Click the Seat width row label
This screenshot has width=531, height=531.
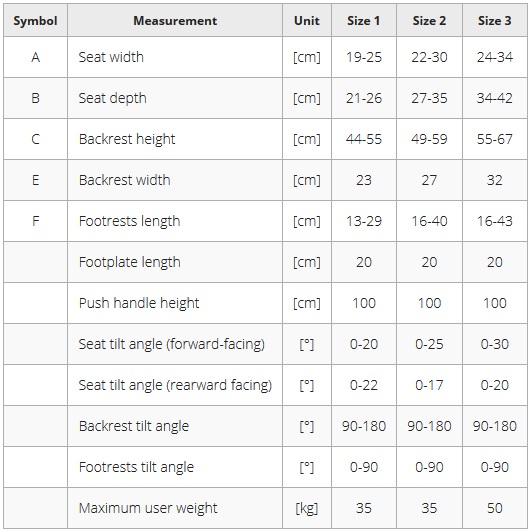click(111, 57)
